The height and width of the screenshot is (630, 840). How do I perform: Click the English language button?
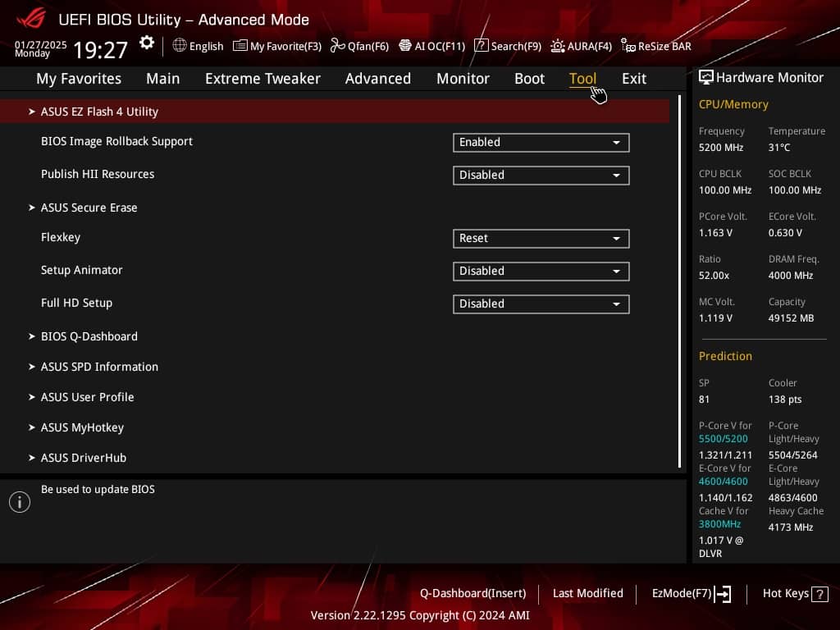click(199, 46)
